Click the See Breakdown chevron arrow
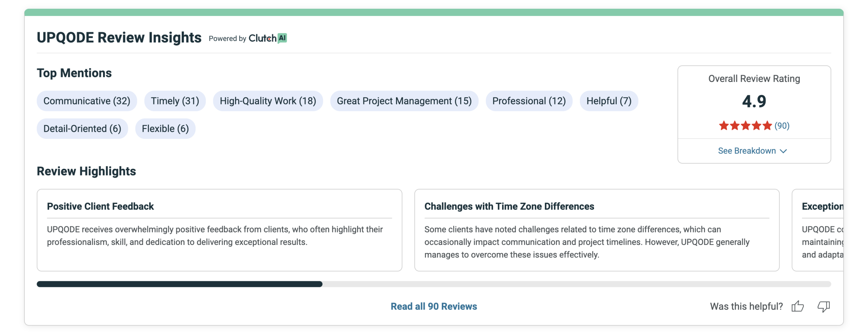This screenshot has height=332, width=868. (x=783, y=151)
